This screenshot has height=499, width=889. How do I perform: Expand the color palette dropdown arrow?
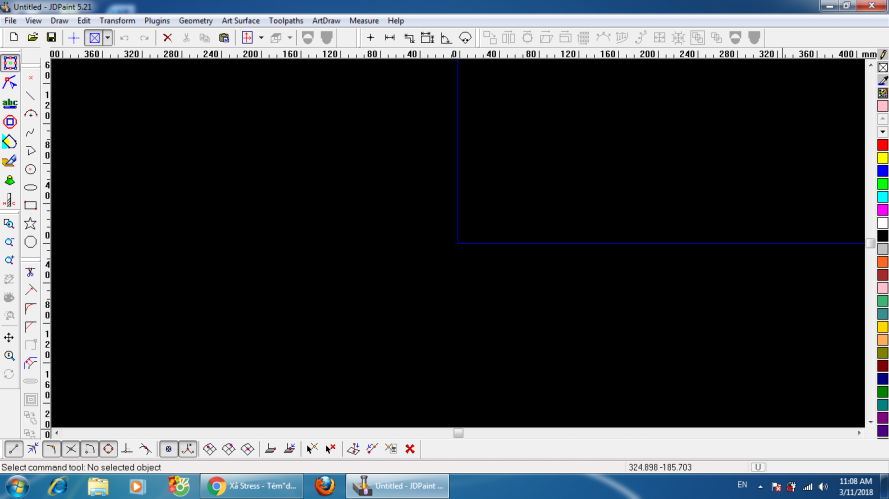(882, 131)
